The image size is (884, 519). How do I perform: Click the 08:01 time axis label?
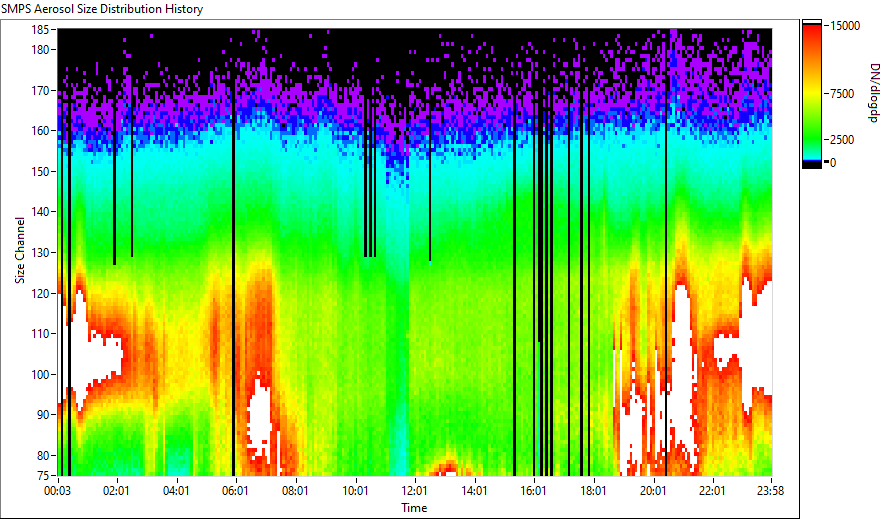coord(295,491)
